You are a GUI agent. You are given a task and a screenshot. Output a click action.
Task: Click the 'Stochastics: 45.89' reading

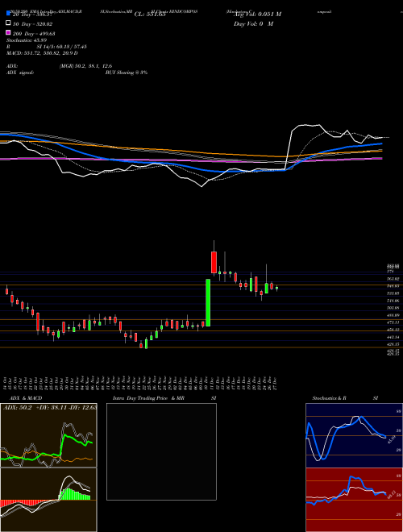pyautogui.click(x=25, y=40)
